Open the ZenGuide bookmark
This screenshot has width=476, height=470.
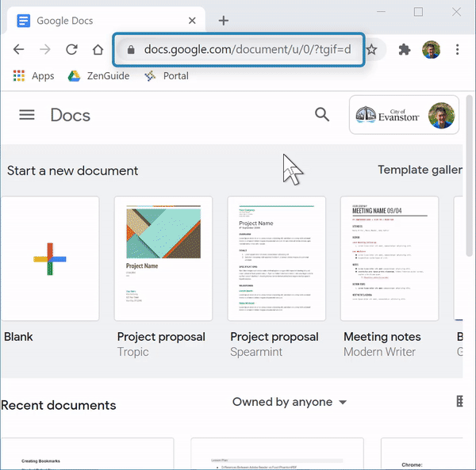98,76
